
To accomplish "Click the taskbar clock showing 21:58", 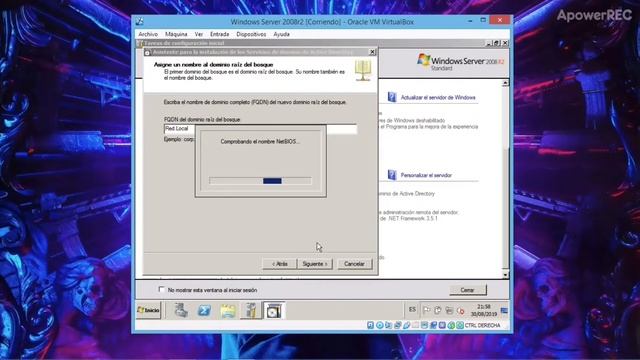I will pyautogui.click(x=484, y=310).
